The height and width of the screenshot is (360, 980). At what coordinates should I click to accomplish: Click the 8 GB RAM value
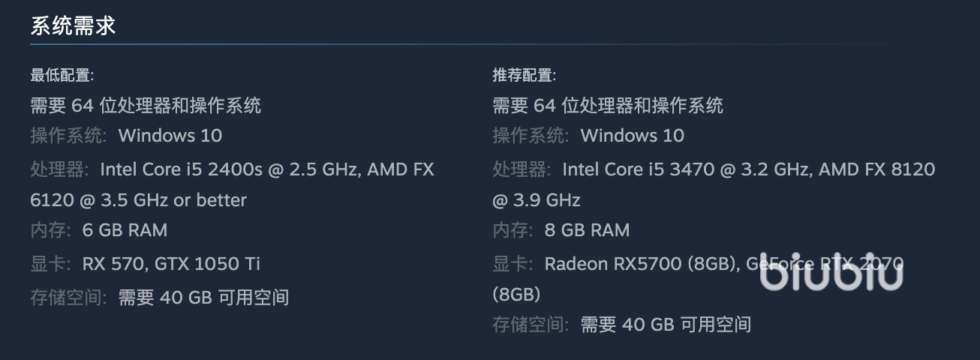pos(587,230)
